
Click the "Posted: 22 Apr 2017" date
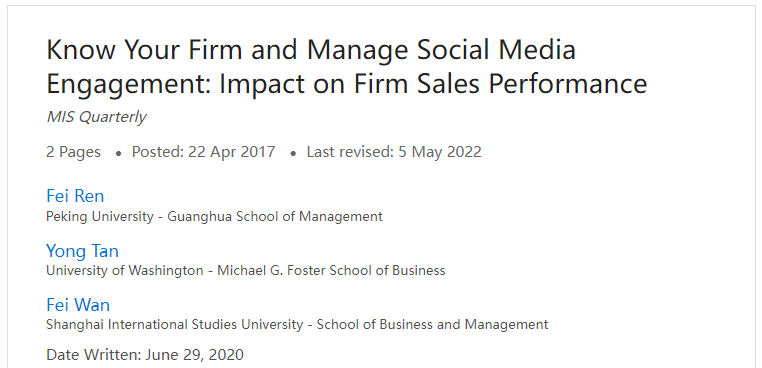coord(203,152)
